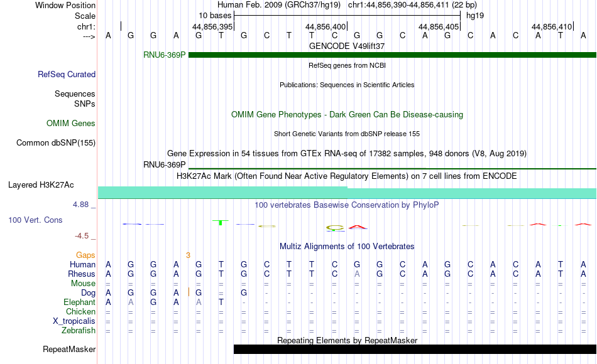Click the = symbol in Dog row
Image resolution: width=597 pixels, height=364 pixels.
[x=221, y=294]
